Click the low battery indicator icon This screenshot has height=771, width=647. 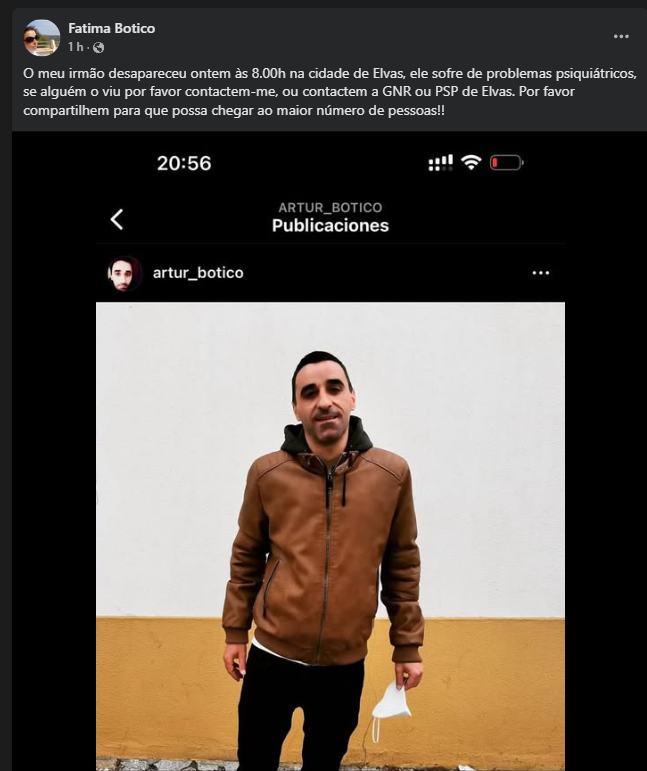point(506,163)
